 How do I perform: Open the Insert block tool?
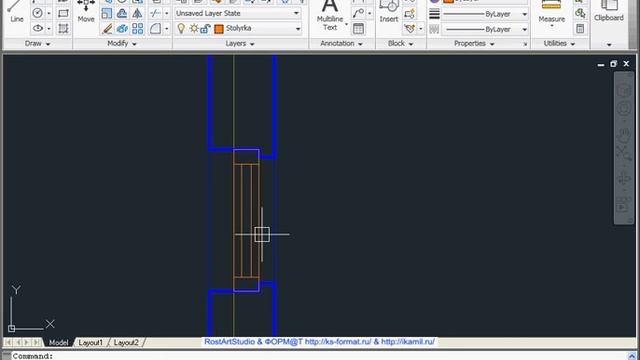tap(389, 11)
